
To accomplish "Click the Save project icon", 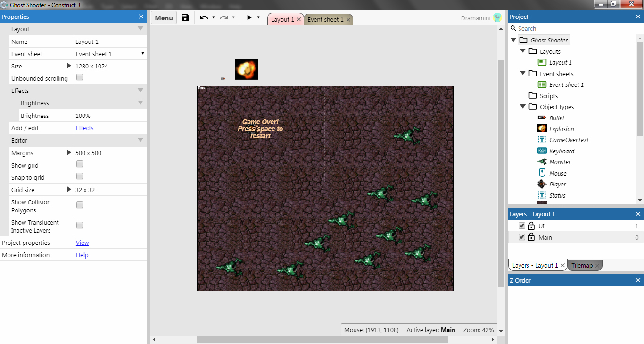I will click(185, 18).
